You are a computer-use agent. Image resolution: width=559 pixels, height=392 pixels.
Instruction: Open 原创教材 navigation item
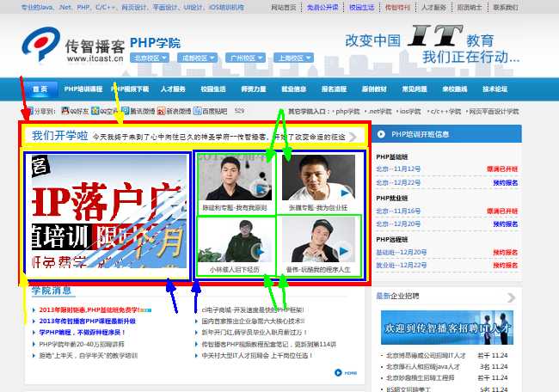point(374,89)
